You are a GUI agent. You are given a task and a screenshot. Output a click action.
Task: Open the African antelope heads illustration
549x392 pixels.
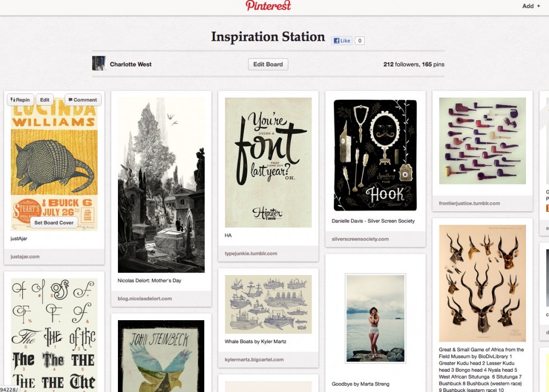click(x=483, y=283)
